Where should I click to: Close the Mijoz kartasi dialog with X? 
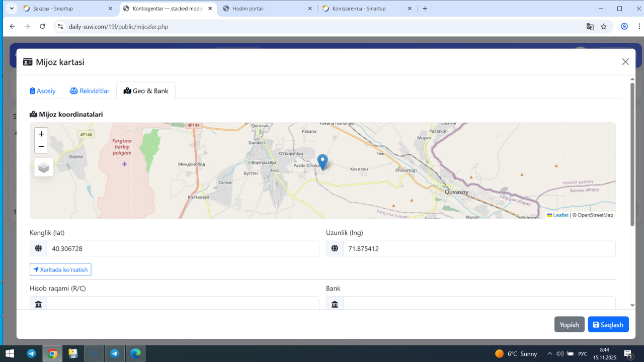(x=625, y=62)
